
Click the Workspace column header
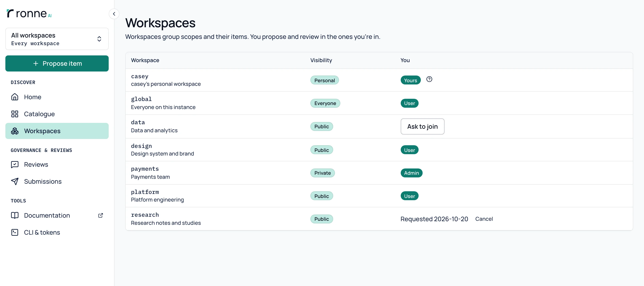[145, 60]
